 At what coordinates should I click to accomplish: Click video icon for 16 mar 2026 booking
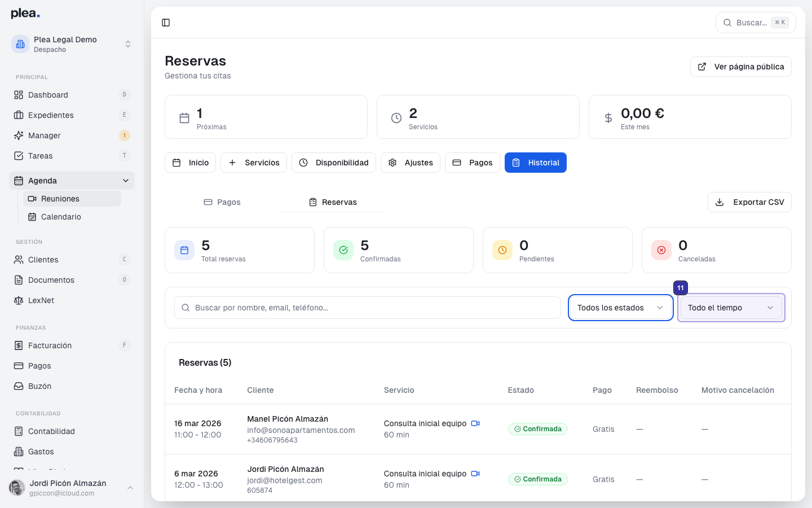tap(475, 423)
